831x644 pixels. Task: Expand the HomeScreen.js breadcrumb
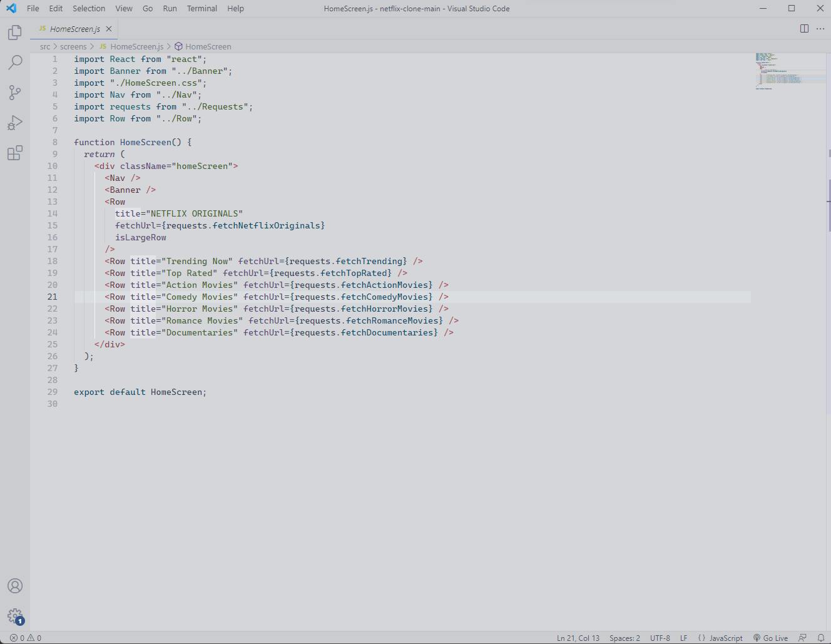[131, 46]
